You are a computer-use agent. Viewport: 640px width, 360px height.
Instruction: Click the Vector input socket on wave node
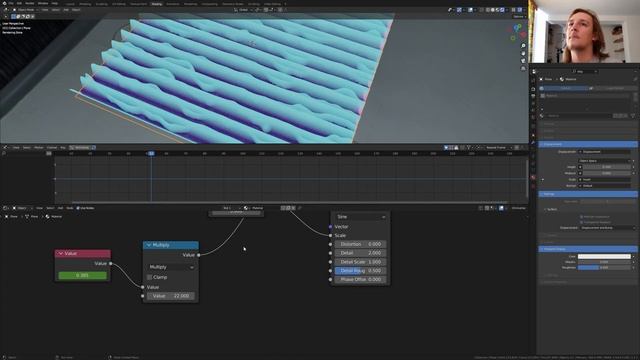[330, 227]
